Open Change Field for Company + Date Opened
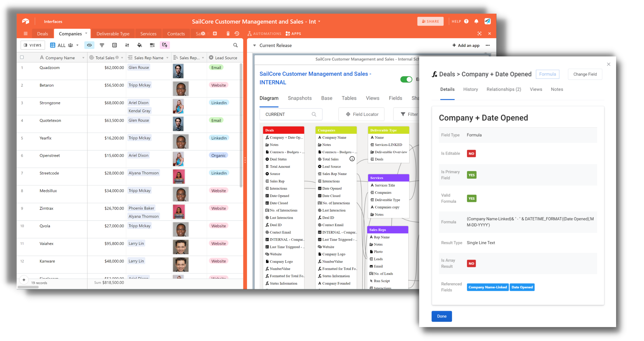 (585, 74)
